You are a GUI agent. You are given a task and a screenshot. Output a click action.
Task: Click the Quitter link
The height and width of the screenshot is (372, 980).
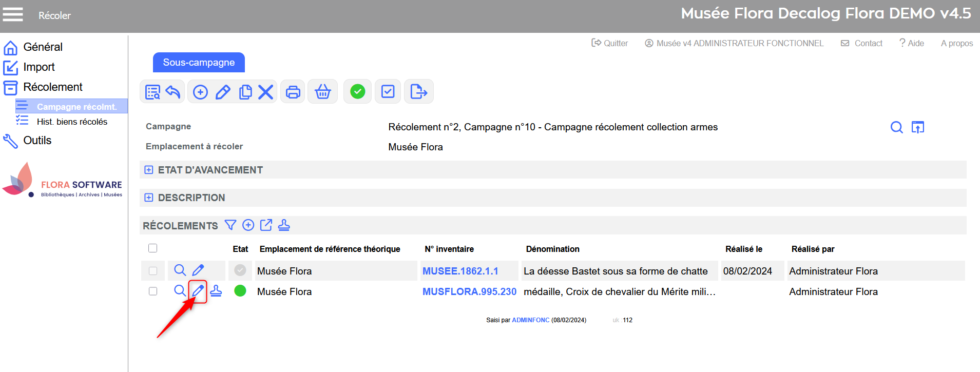tap(610, 43)
